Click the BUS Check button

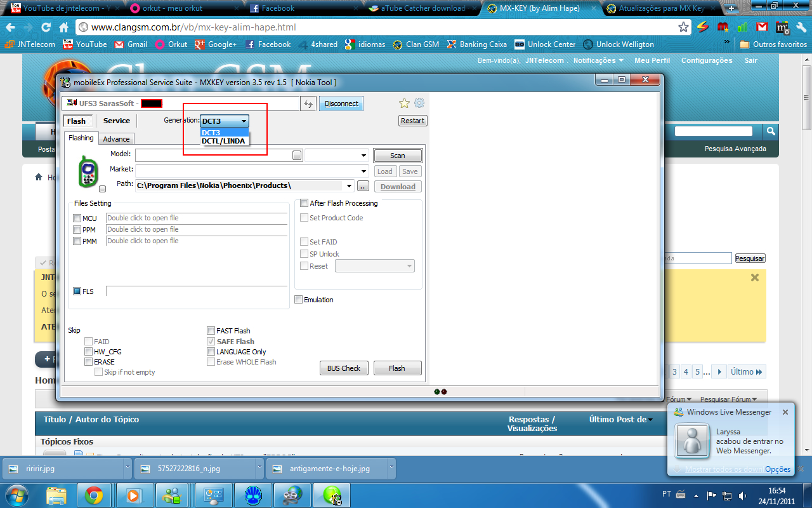[x=344, y=368]
